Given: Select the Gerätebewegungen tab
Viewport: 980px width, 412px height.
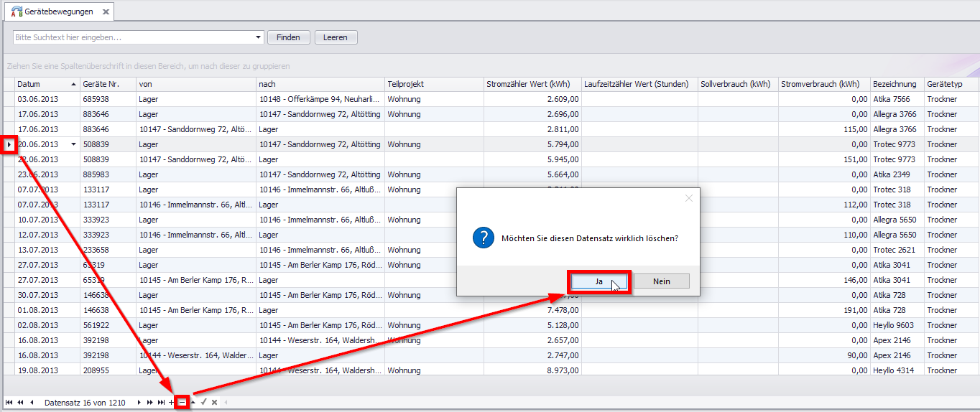Looking at the screenshot, I should tap(58, 12).
